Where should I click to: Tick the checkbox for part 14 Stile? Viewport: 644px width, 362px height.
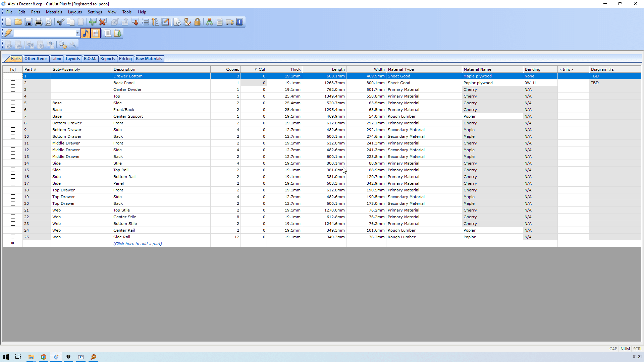click(13, 163)
